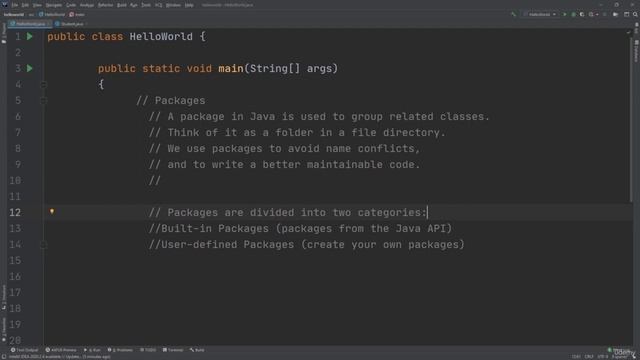Open the Tools menu
This screenshot has width=640, height=360.
coord(146,5)
